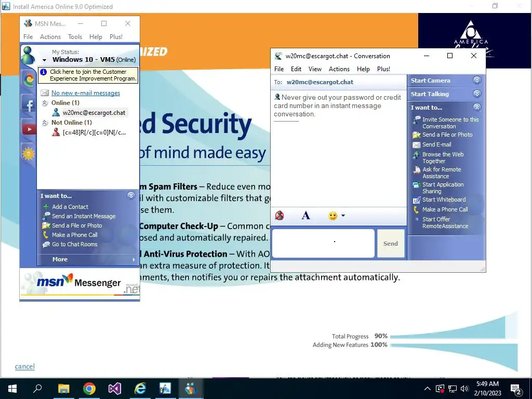Open font settings with the A icon

tap(305, 216)
